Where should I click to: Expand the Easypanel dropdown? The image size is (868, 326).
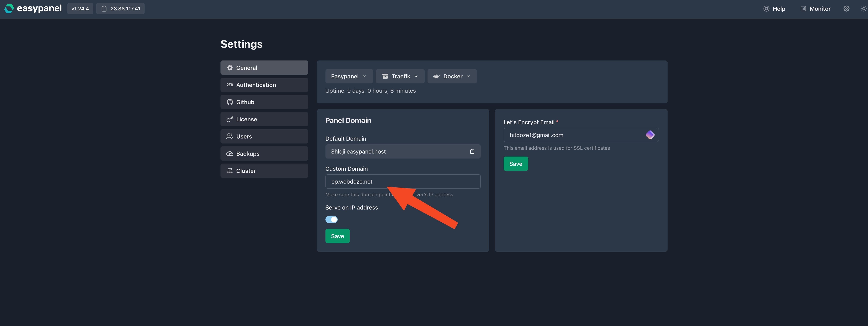pos(349,76)
